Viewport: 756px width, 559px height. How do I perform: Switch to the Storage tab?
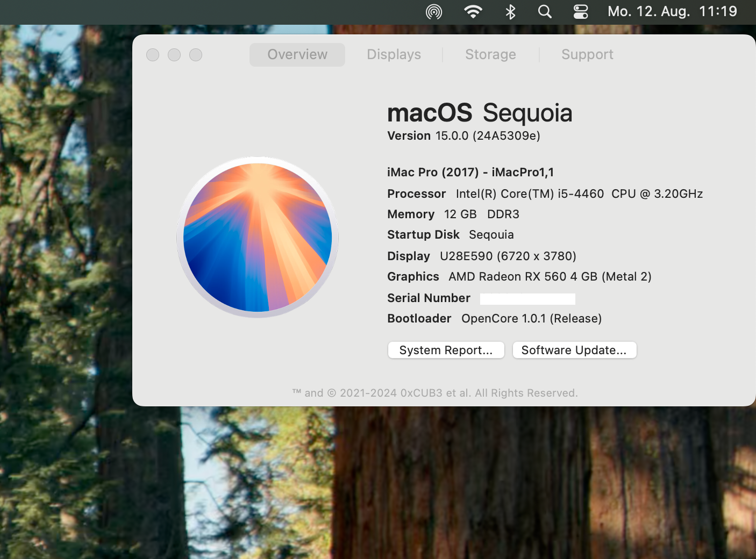tap(490, 55)
